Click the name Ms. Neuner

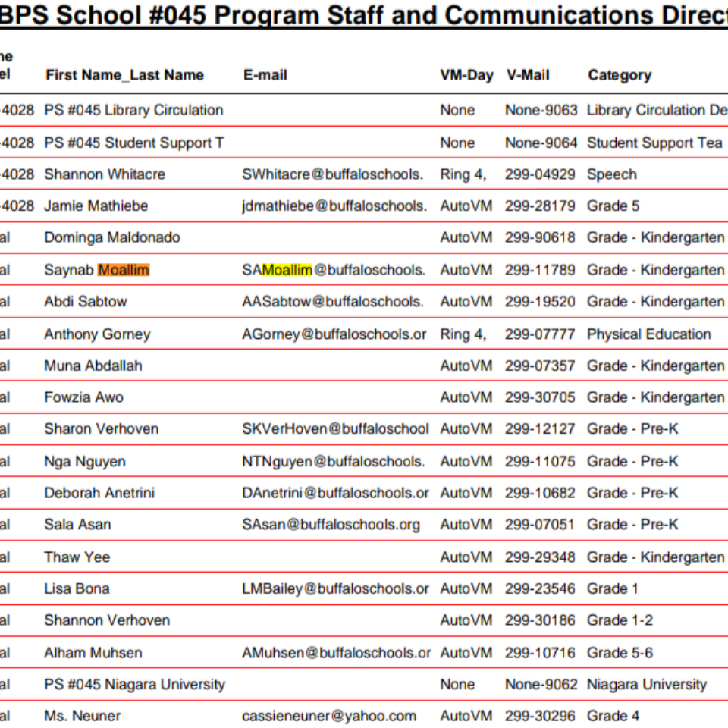pyautogui.click(x=82, y=715)
